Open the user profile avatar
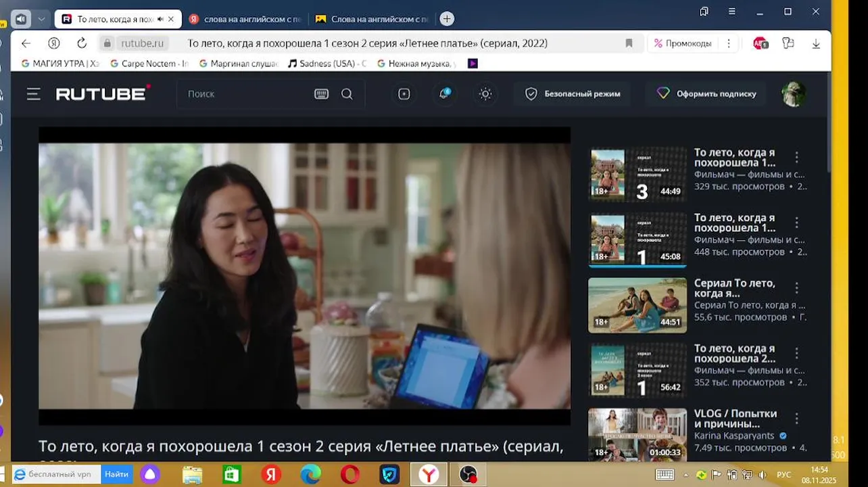Image resolution: width=868 pixels, height=487 pixels. tap(794, 94)
